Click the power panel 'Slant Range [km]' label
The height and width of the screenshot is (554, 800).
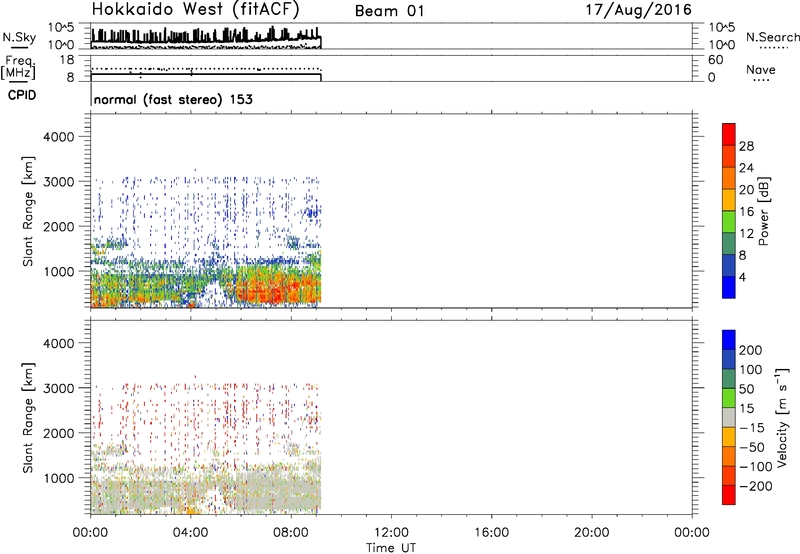tap(28, 211)
